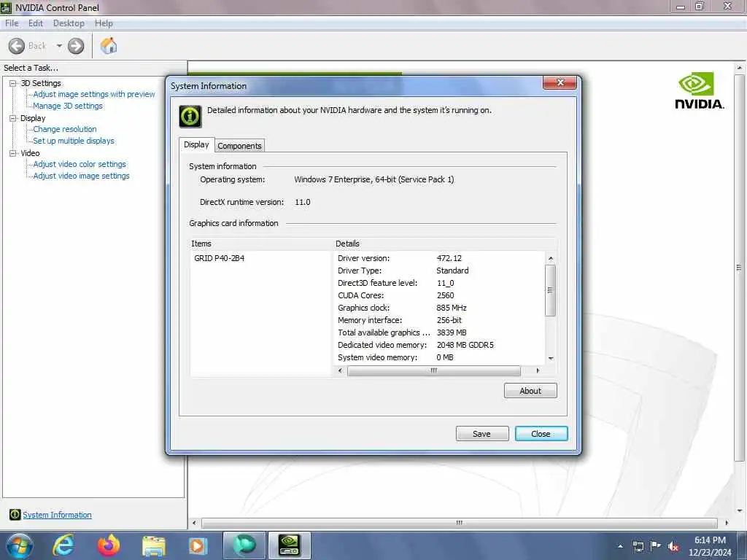Click the Details horizontal scrollbar thumb
Viewport: 747px width, 560px height.
coord(433,370)
